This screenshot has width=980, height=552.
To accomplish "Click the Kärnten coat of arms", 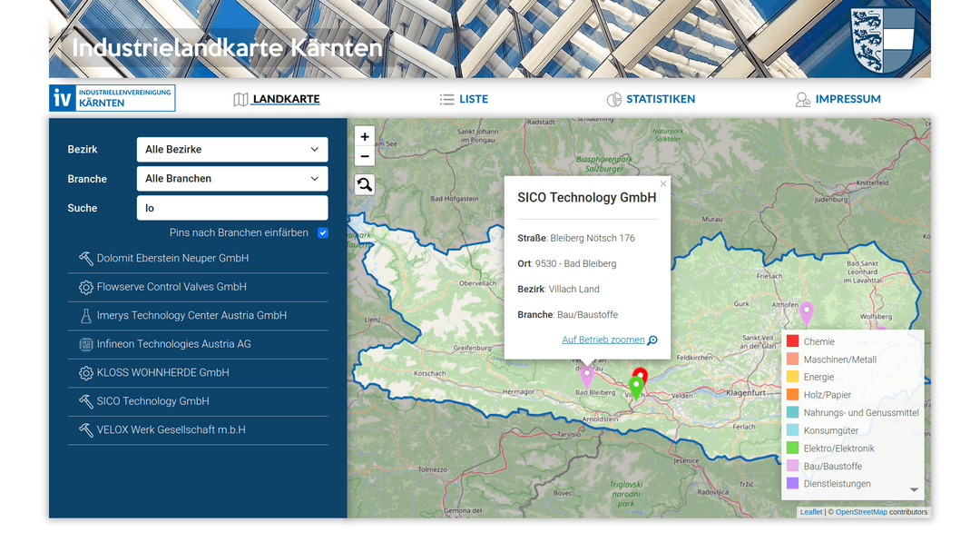I will (x=883, y=40).
